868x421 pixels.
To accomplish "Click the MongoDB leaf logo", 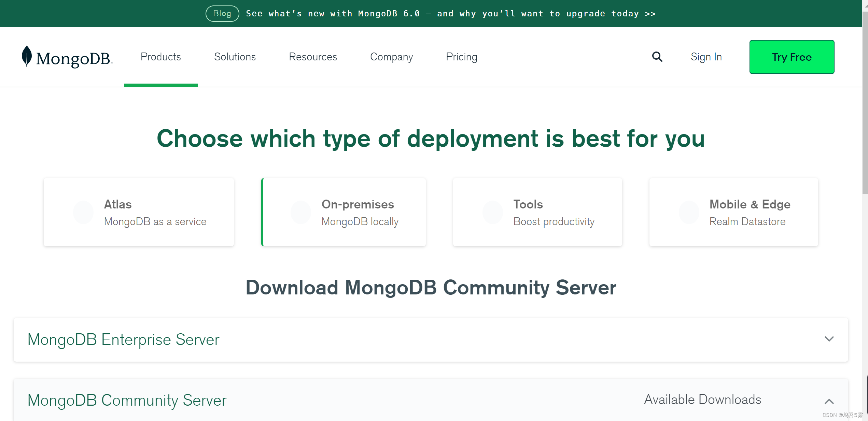I will tap(27, 57).
